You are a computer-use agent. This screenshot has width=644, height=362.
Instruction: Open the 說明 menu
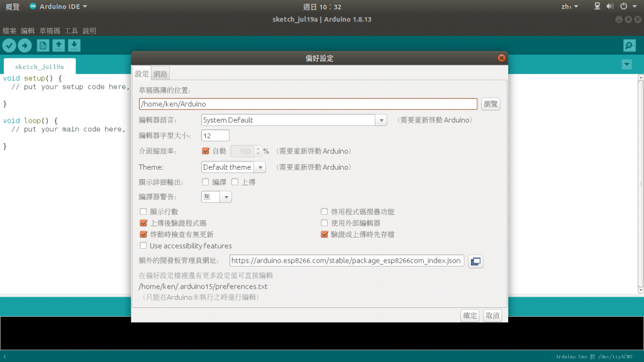click(x=89, y=31)
